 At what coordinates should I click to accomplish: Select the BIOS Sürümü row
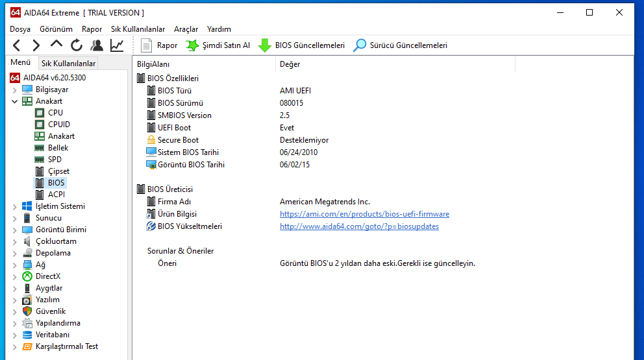click(x=180, y=103)
